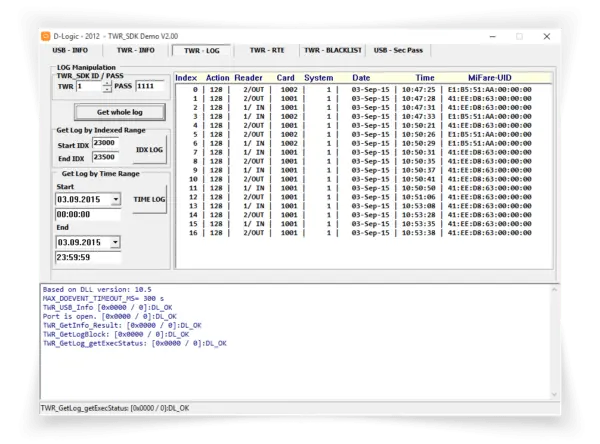Select log row with time 10:50:29
600x444 pixels.
tap(362, 143)
